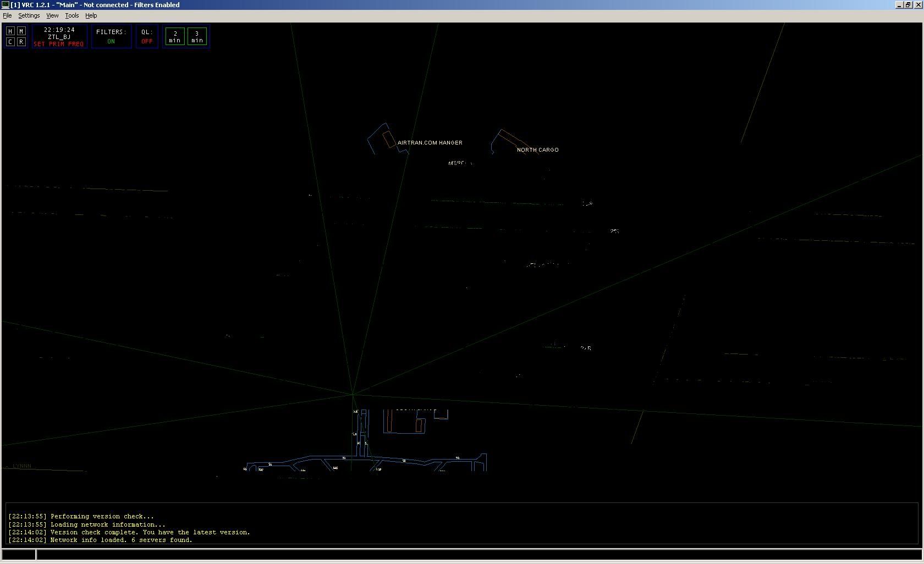Click the 'Version check complete' message line
This screenshot has width=924, height=564.
pyautogui.click(x=129, y=532)
